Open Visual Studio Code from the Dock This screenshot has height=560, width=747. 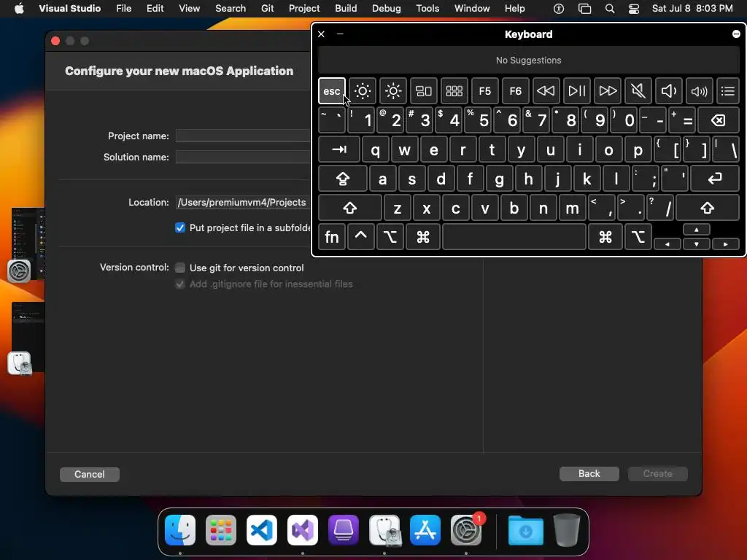coord(262,530)
